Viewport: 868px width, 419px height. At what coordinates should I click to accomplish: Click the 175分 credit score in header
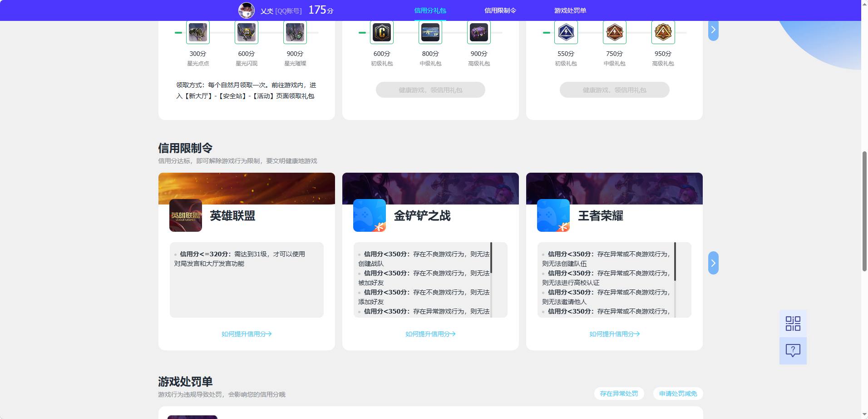[x=321, y=10]
